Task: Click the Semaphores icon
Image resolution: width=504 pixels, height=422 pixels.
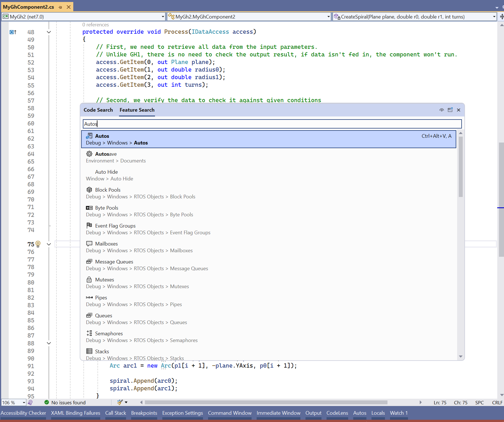Action: point(89,333)
